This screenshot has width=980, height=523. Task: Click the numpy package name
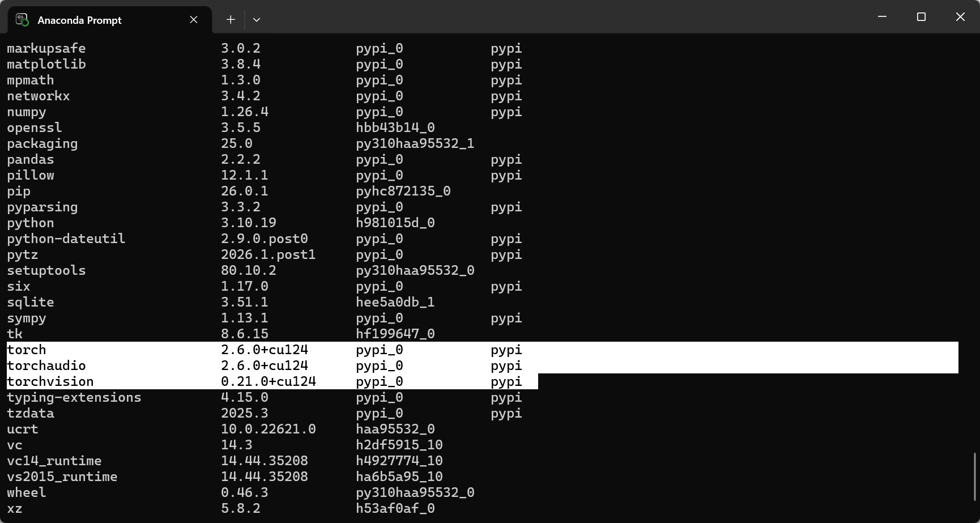(x=27, y=112)
